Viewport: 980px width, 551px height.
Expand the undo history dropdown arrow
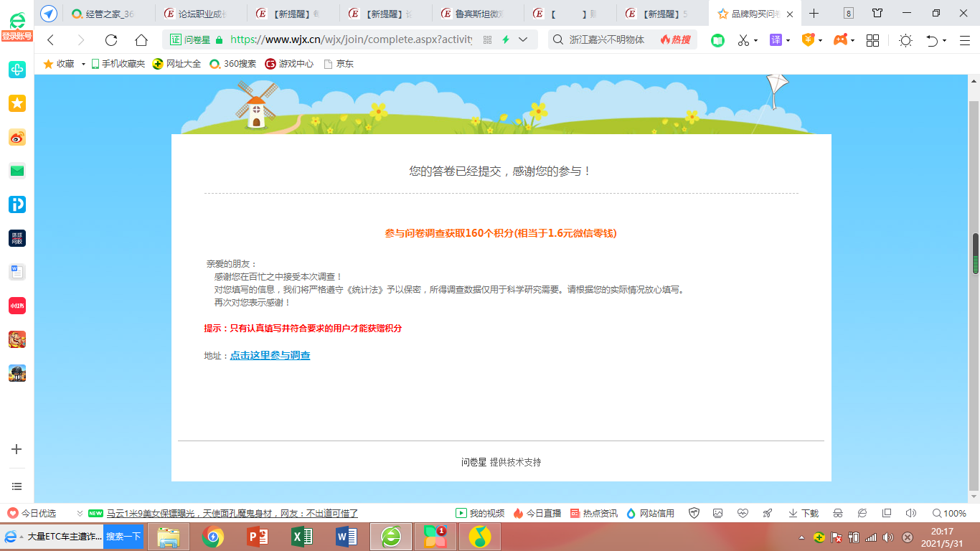944,41
